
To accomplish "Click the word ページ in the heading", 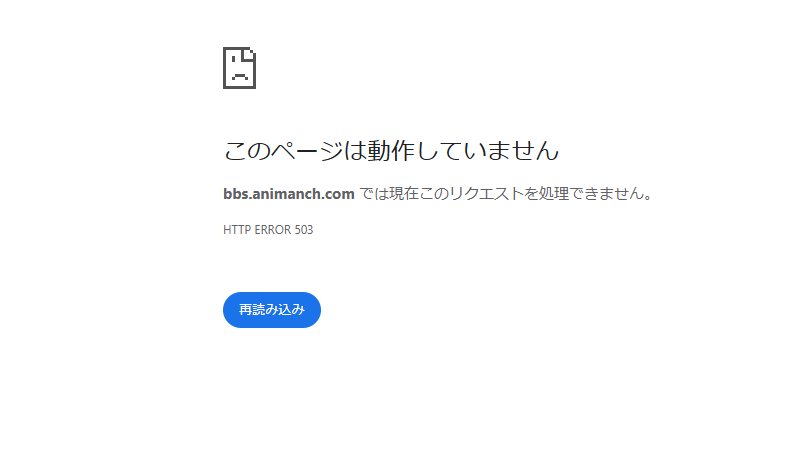I will point(307,151).
